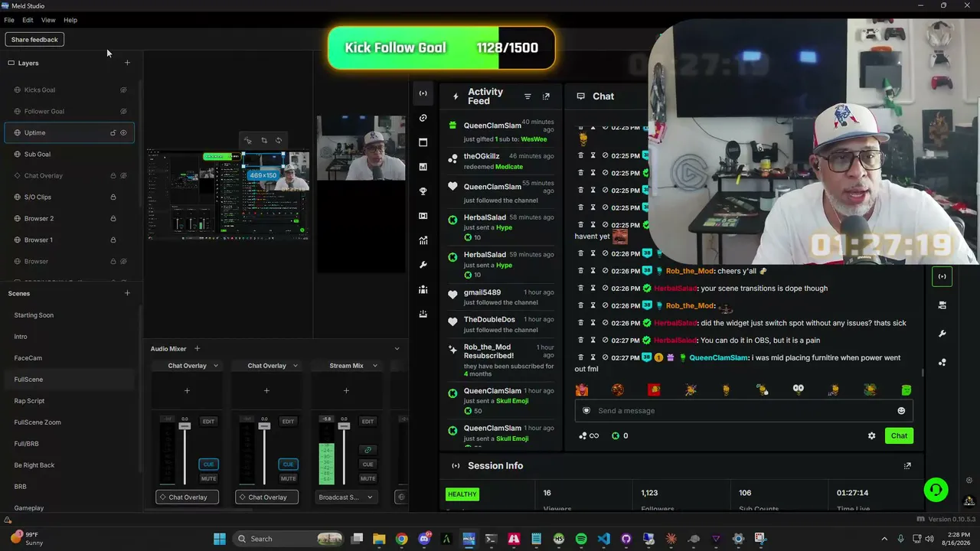Select the crop tool above the preview canvas
Viewport: 980px width, 551px height.
tap(263, 140)
